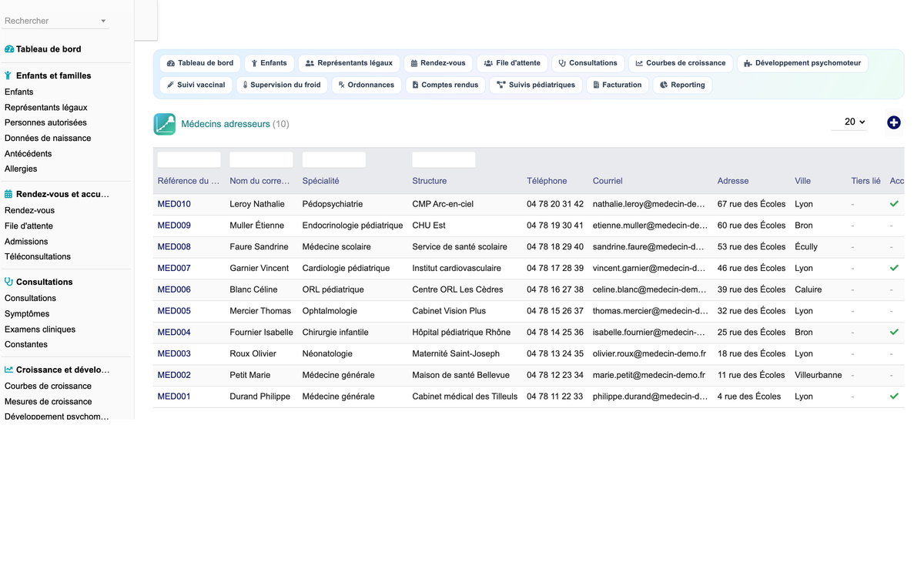
Task: Click the green checkmark in Leroy Nathalie row
Action: [894, 204]
